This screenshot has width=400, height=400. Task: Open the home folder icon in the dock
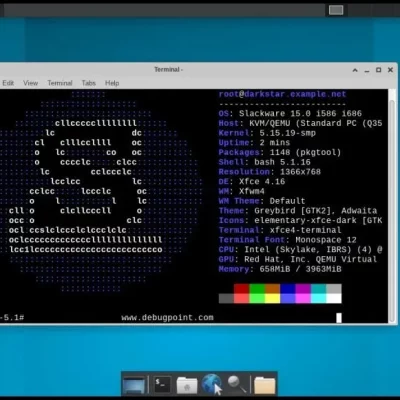click(x=187, y=385)
